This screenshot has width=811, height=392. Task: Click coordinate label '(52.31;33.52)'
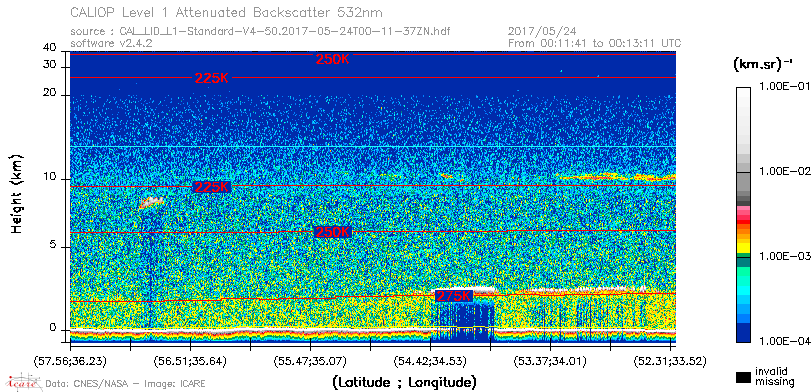pos(670,360)
